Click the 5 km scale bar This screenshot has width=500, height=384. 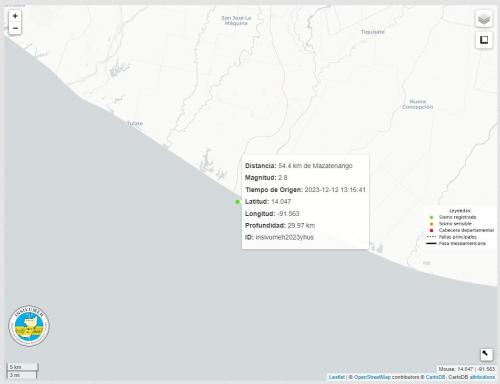[22, 367]
